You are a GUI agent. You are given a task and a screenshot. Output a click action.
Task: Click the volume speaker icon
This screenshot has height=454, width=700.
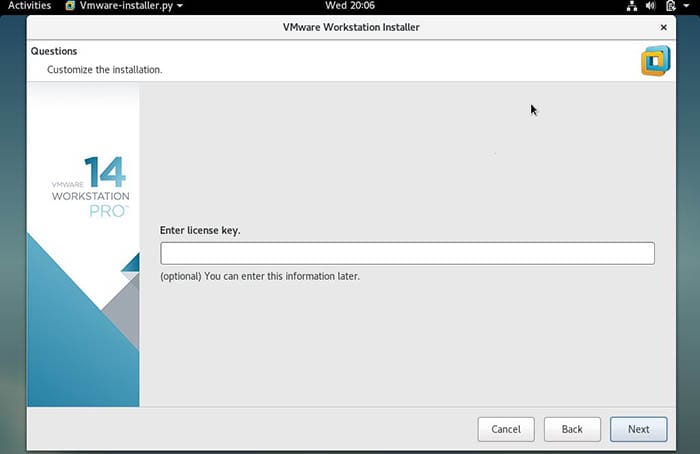(650, 6)
